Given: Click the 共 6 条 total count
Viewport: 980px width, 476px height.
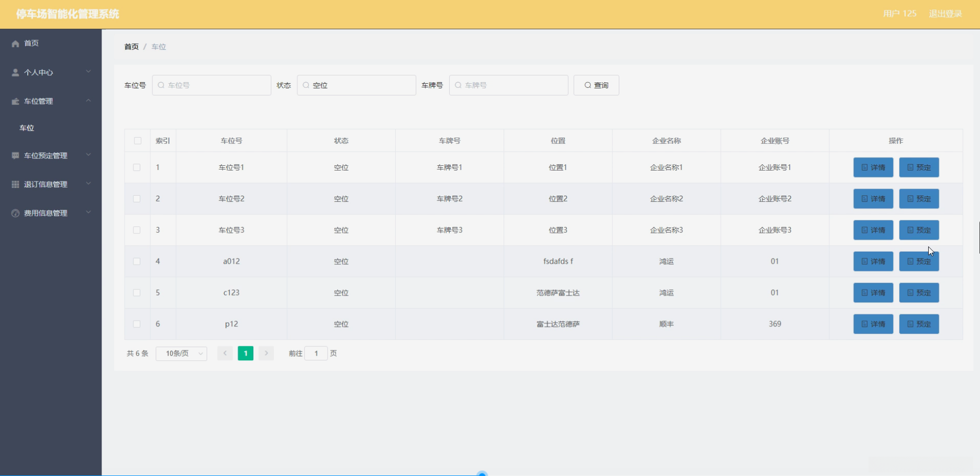Looking at the screenshot, I should (138, 354).
